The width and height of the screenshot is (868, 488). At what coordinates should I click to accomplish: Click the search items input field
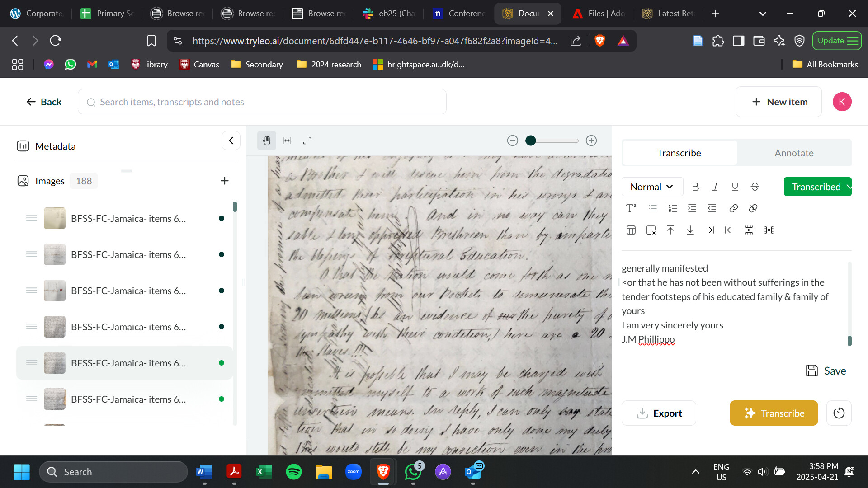point(262,102)
